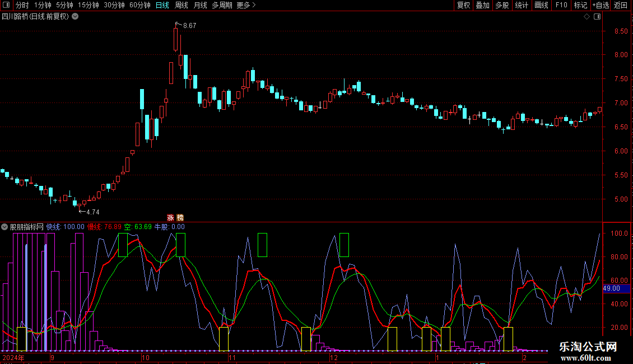The height and width of the screenshot is (364, 633).
Task: Open F10 company information
Action: coord(561,6)
